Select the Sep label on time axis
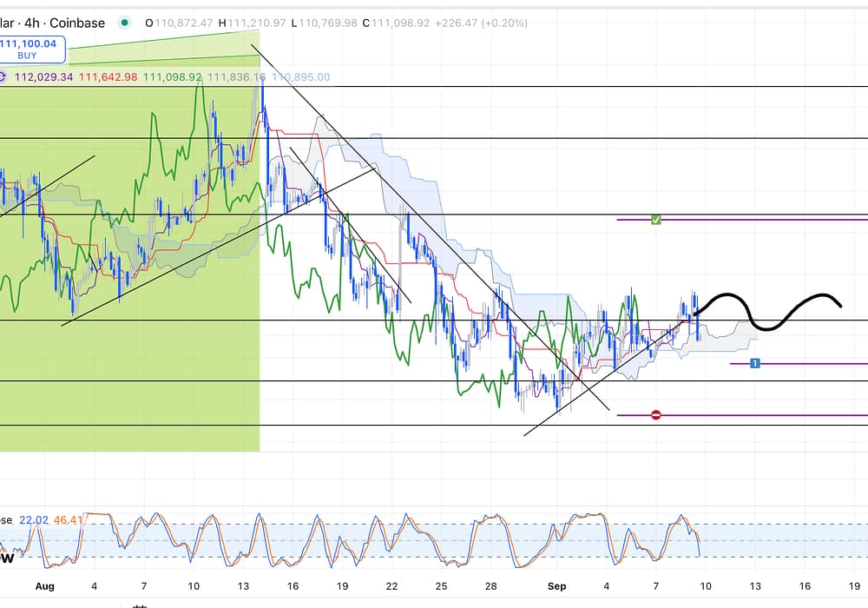This screenshot has height=608, width=868. click(x=556, y=586)
